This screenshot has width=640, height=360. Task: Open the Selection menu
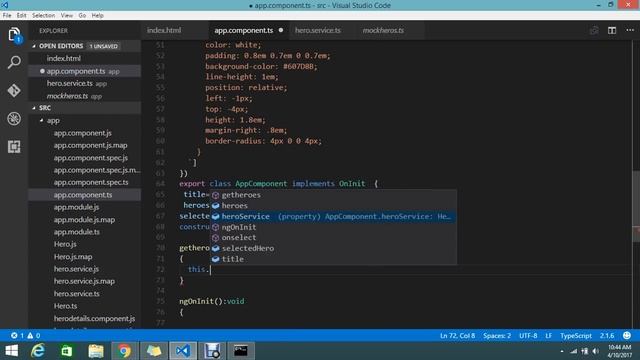pyautogui.click(x=43, y=16)
